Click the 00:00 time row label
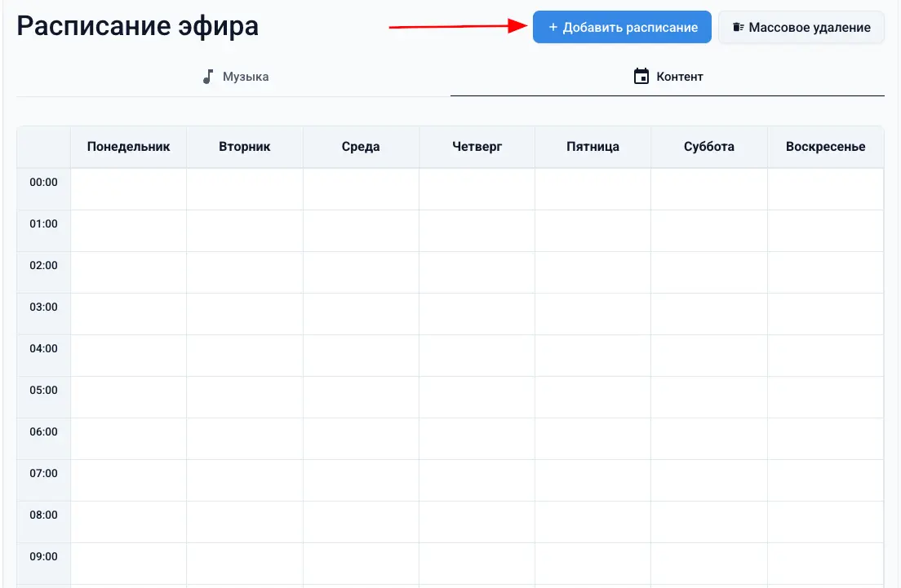This screenshot has height=588, width=901. click(x=43, y=181)
